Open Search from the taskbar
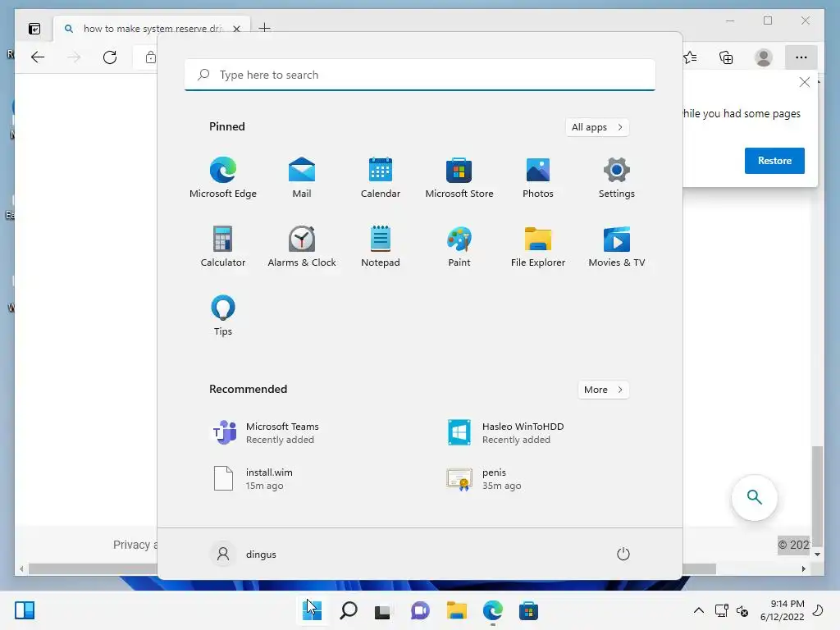The image size is (840, 630). tap(348, 610)
